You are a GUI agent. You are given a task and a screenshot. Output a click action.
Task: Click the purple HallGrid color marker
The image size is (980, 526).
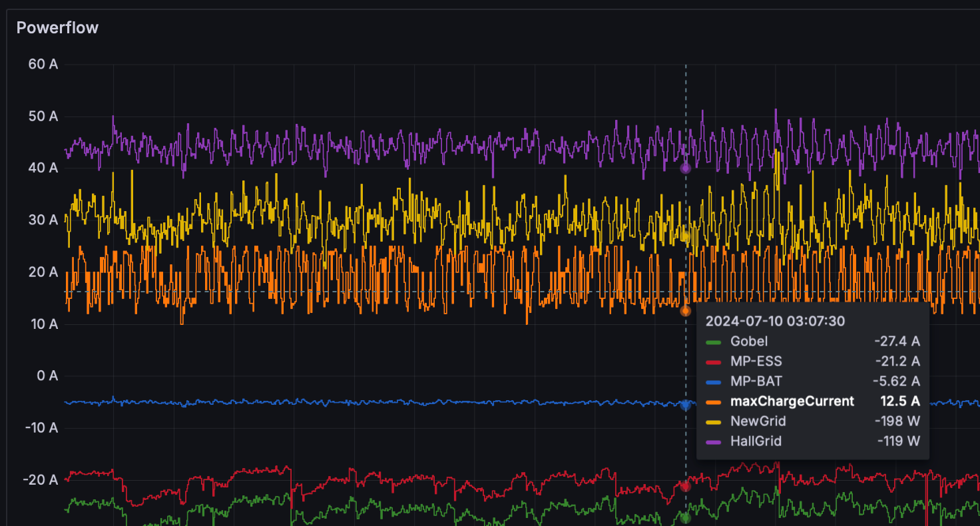[713, 442]
